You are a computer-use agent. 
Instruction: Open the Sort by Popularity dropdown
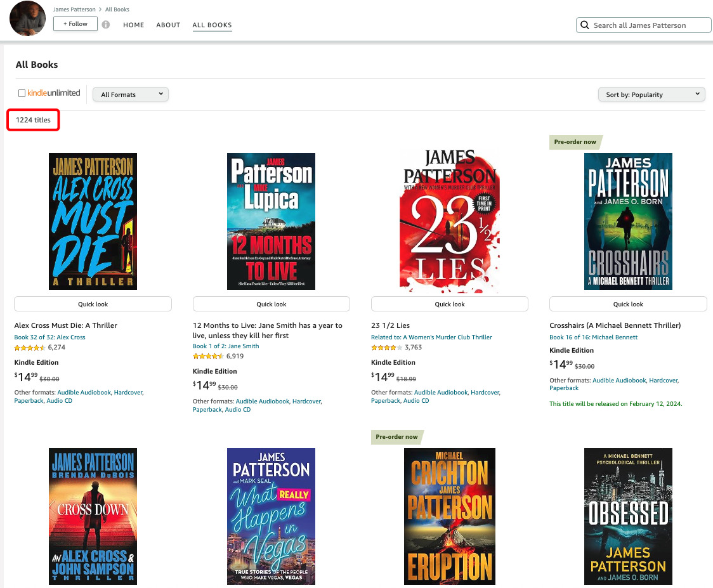pyautogui.click(x=651, y=94)
